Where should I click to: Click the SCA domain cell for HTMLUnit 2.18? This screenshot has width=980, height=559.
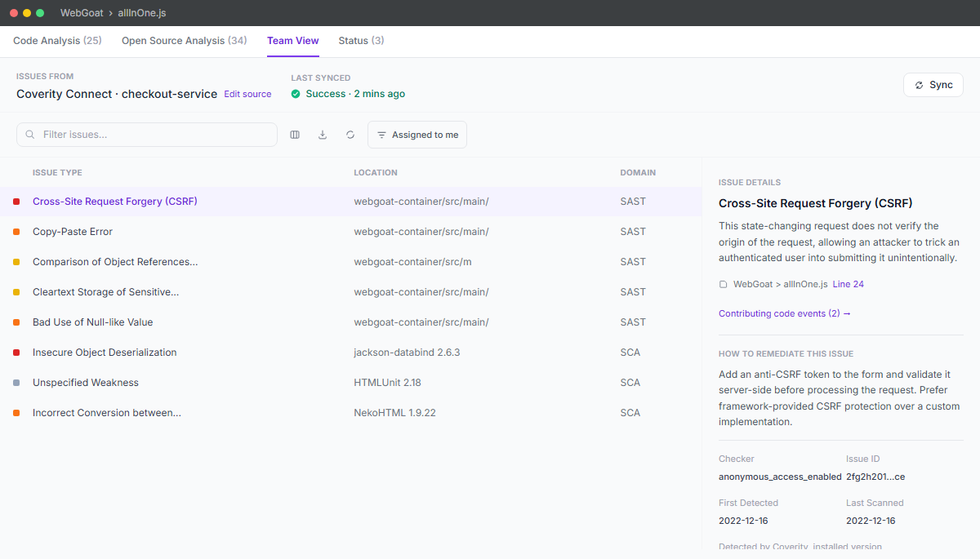coord(630,383)
